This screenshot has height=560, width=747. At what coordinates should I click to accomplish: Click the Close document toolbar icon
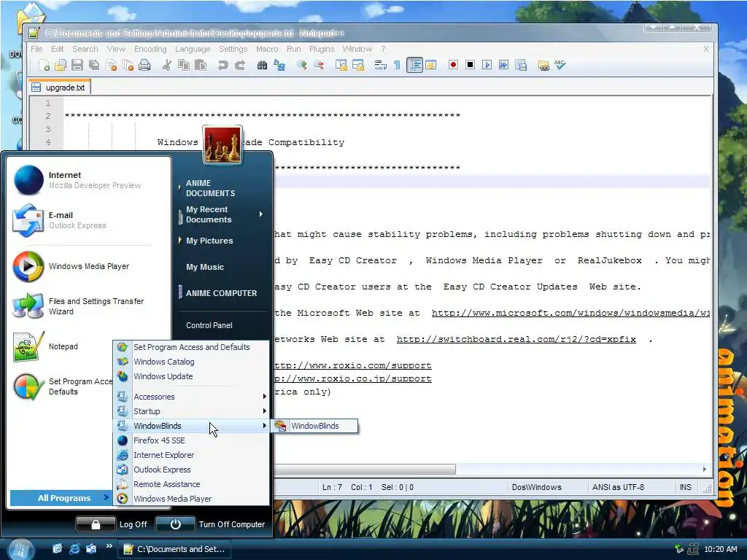coord(111,65)
